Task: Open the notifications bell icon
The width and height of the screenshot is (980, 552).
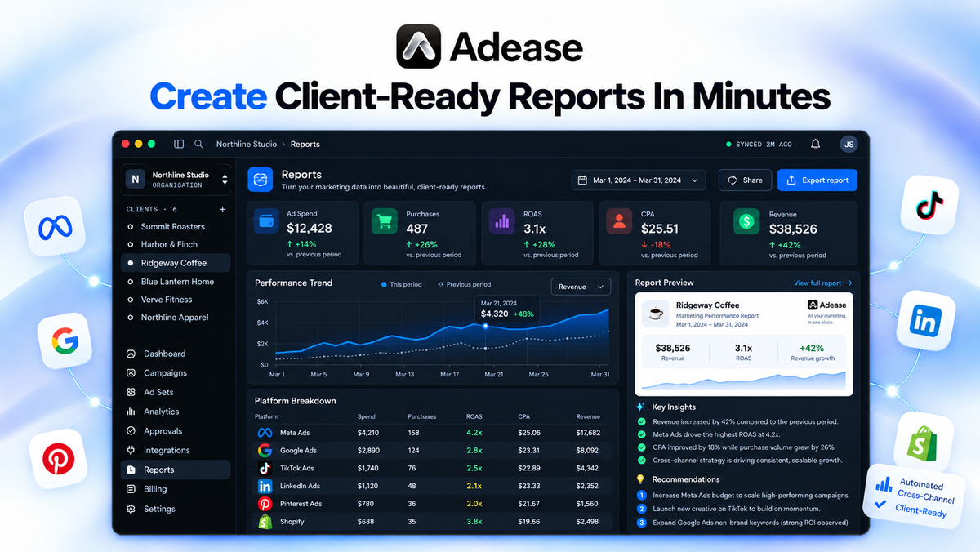Action: point(815,145)
